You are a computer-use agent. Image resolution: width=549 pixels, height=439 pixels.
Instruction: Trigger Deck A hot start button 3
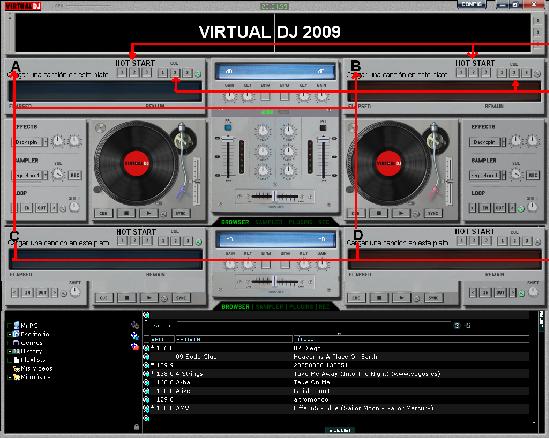click(x=146, y=72)
